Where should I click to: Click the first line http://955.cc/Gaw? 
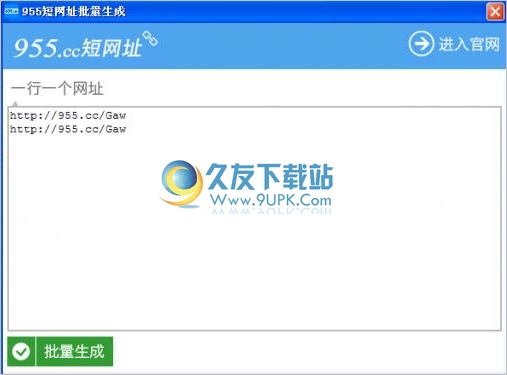point(68,115)
